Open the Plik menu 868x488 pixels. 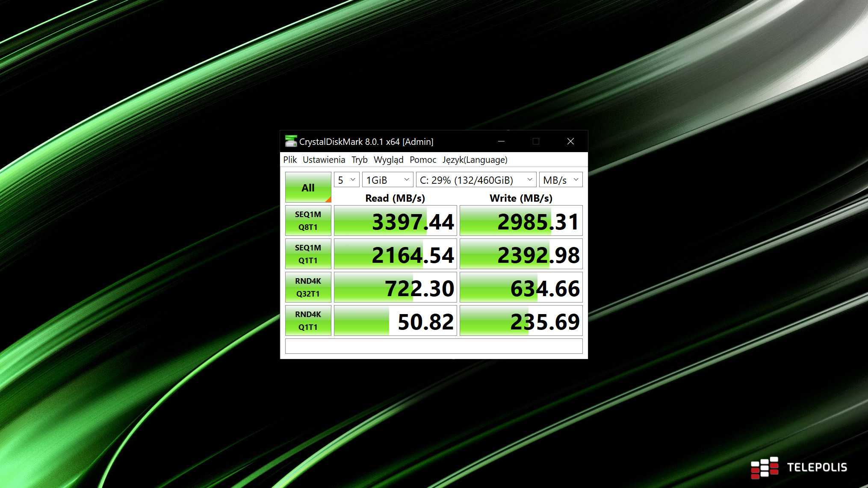point(289,160)
